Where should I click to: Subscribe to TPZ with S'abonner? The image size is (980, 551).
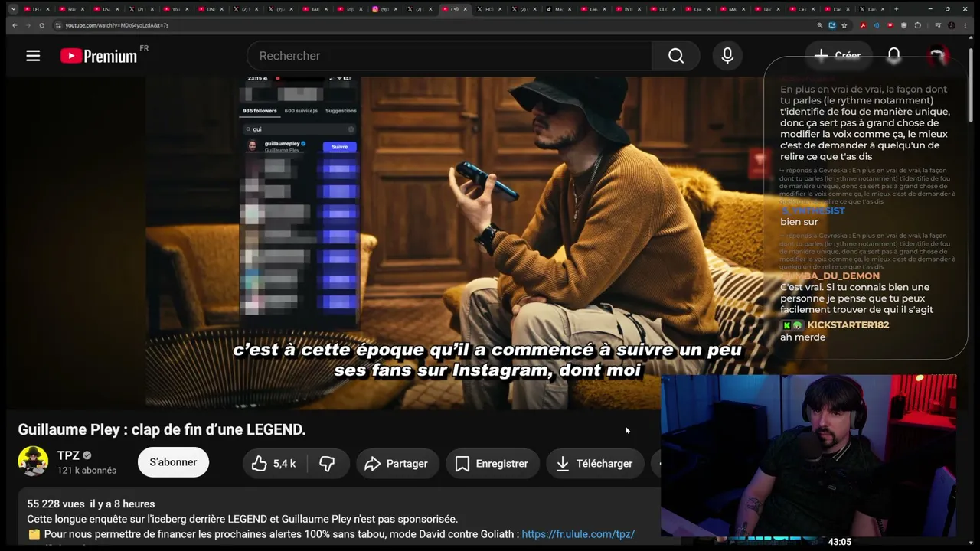(x=173, y=462)
